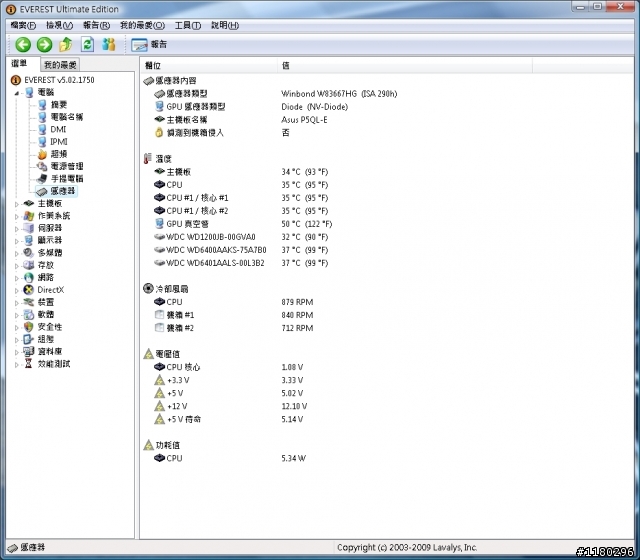Refresh the sensor readings page

[87, 44]
